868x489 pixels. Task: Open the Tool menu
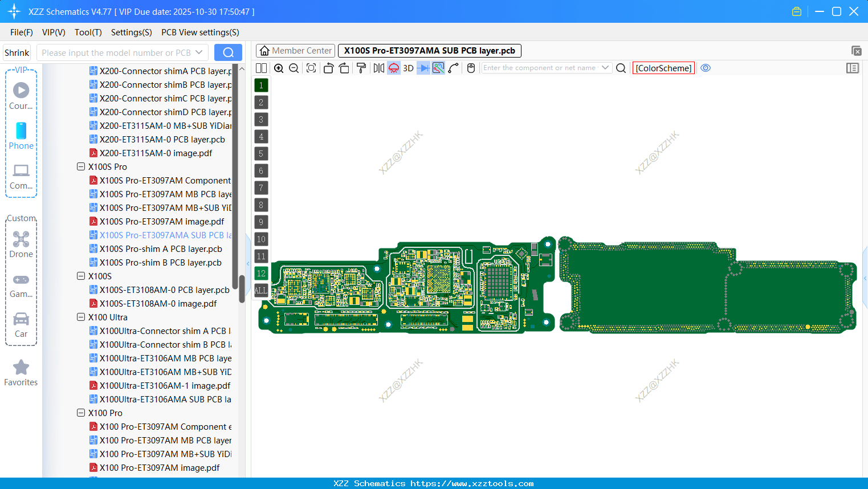[x=88, y=32]
